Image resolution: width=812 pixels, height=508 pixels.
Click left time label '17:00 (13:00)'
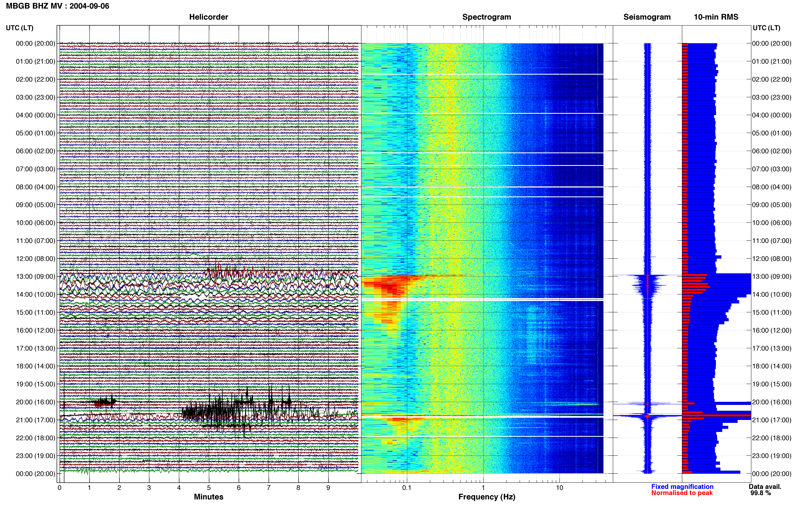[36, 348]
